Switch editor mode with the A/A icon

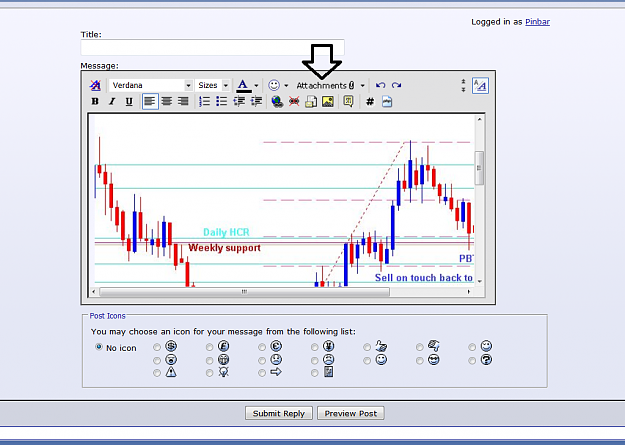tap(480, 86)
